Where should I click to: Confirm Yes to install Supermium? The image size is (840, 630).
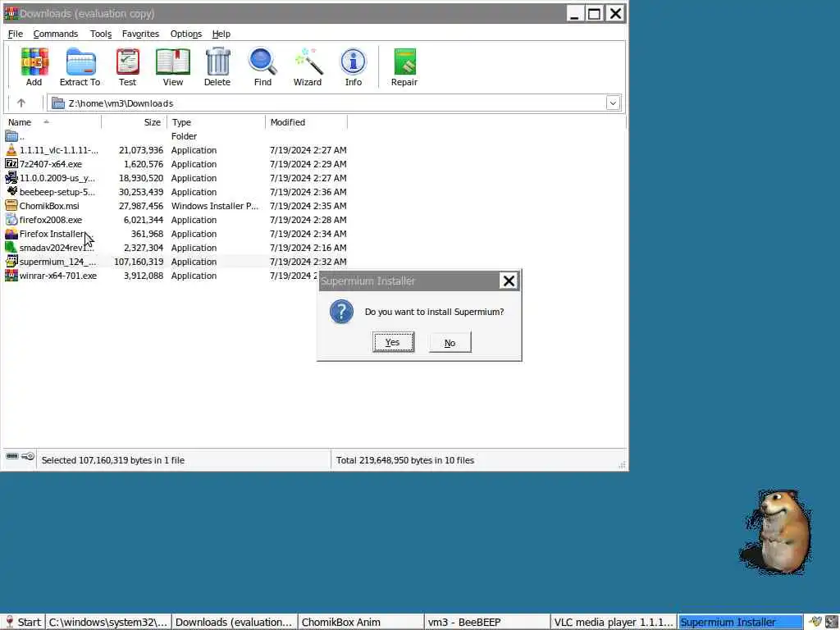[393, 342]
